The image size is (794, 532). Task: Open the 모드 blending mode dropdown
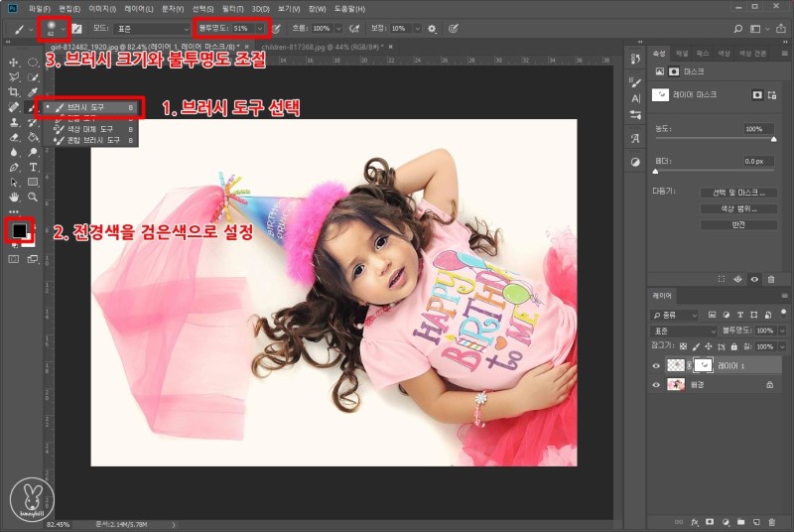point(154,29)
